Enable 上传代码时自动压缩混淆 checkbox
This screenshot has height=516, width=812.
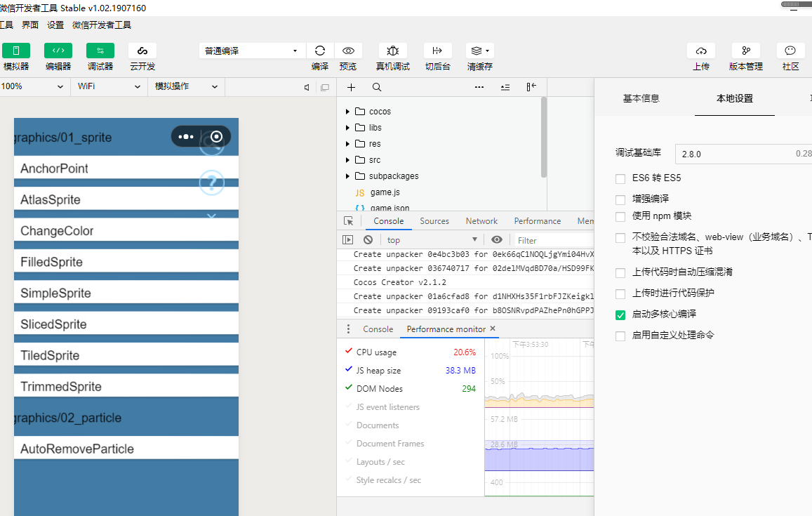point(620,273)
